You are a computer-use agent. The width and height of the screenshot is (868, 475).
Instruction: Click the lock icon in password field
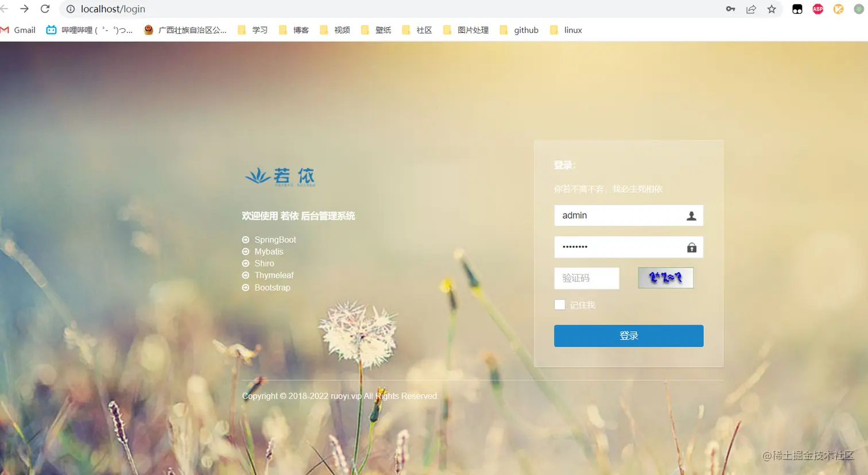[x=692, y=248]
